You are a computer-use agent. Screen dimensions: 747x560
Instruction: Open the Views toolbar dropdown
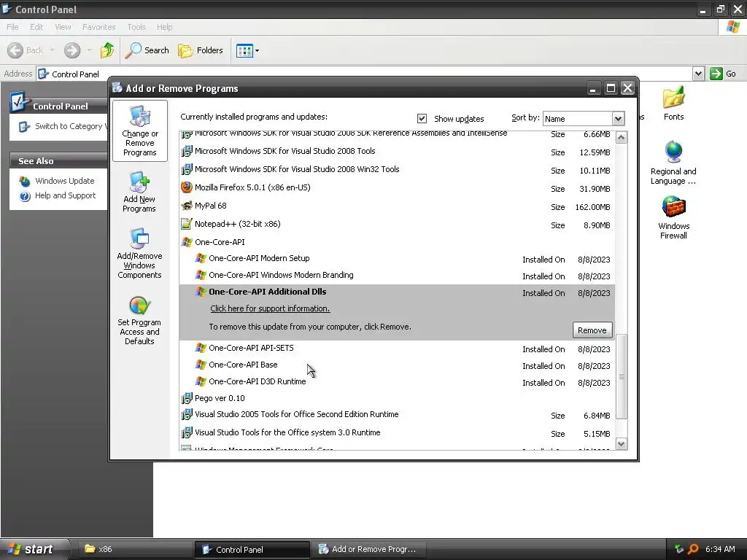(x=258, y=50)
